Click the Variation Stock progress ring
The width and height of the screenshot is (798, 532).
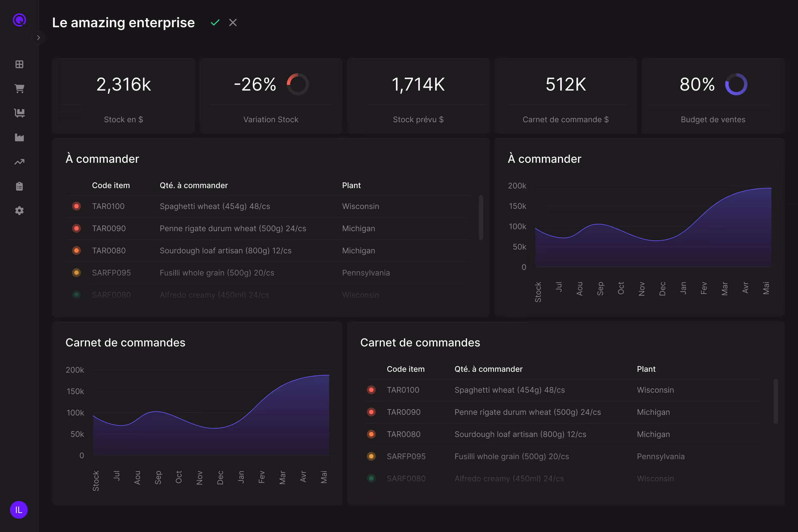pos(298,84)
